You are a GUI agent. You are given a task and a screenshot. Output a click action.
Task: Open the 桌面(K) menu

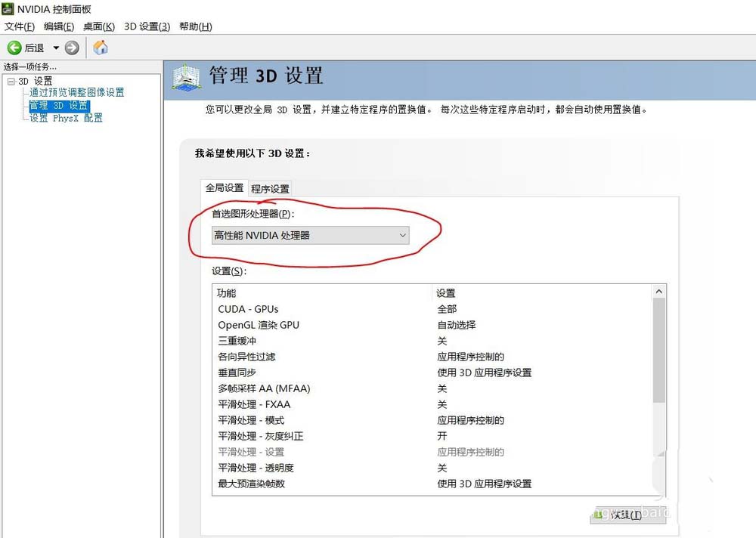pos(99,26)
